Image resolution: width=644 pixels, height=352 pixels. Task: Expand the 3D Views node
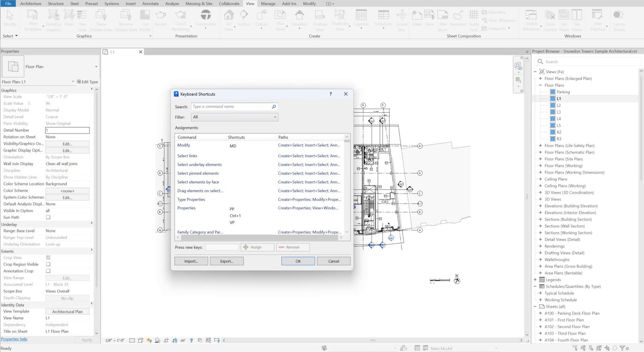[x=541, y=199]
